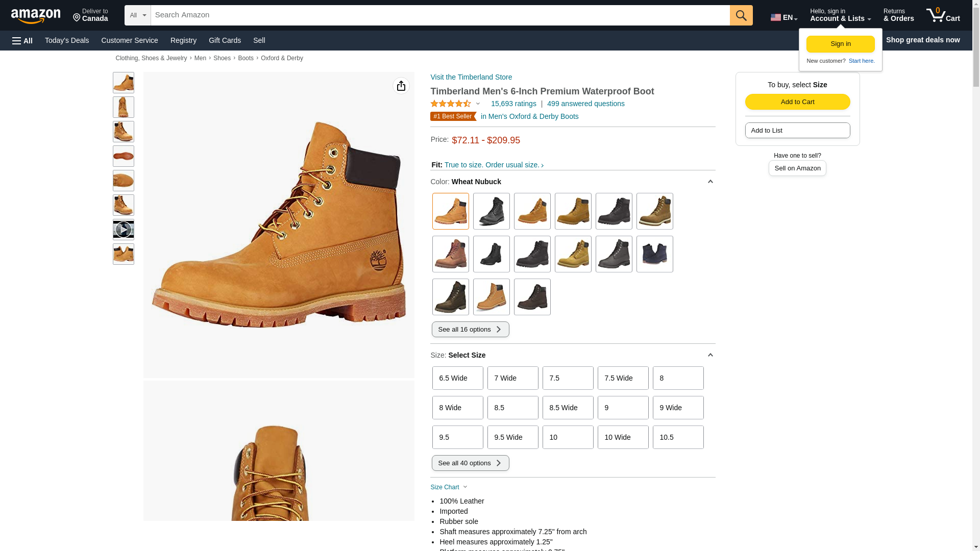The image size is (980, 551).
Task: Open Gift Cards nav item
Action: 225,40
